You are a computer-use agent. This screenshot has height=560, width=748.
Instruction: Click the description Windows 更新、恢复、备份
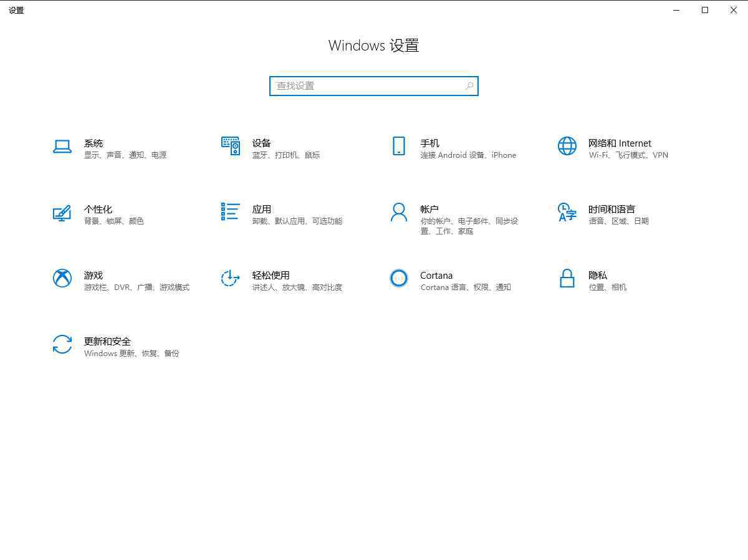[132, 354]
